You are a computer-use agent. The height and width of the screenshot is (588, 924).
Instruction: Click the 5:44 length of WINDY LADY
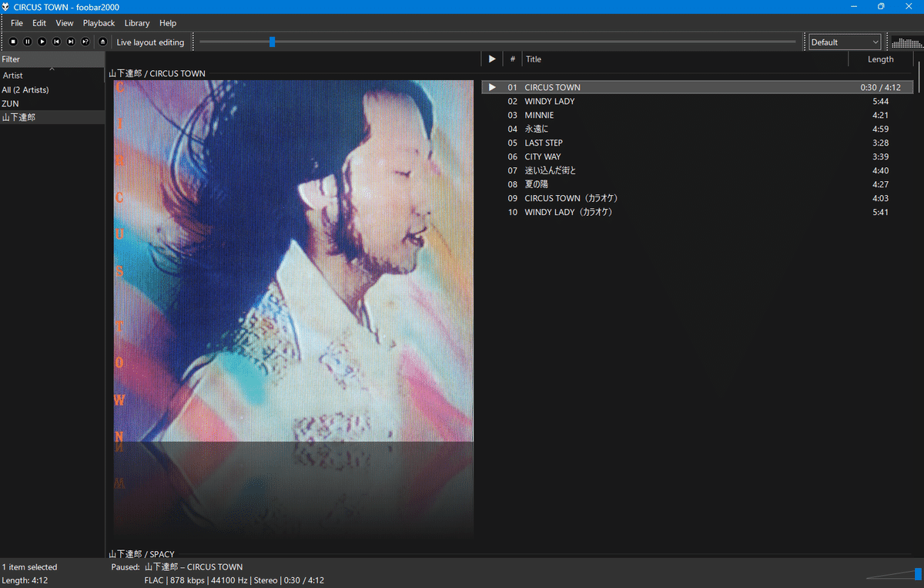pyautogui.click(x=881, y=102)
